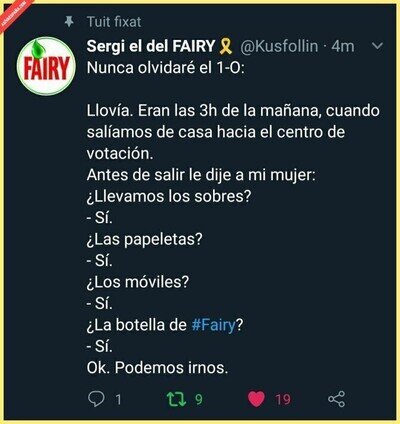Click the red watermark corner banner
This screenshot has height=424, width=400.
[x=13, y=13]
